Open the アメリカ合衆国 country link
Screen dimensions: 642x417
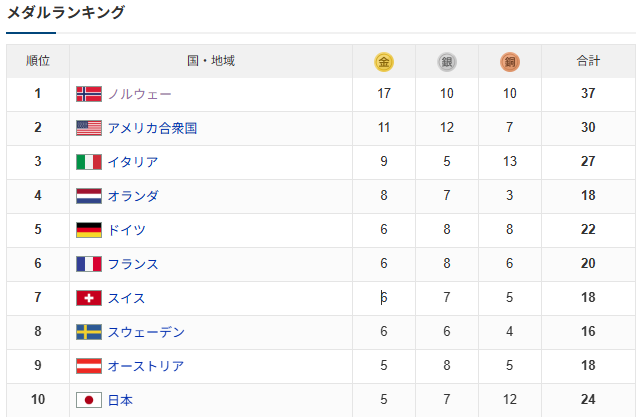coord(152,128)
